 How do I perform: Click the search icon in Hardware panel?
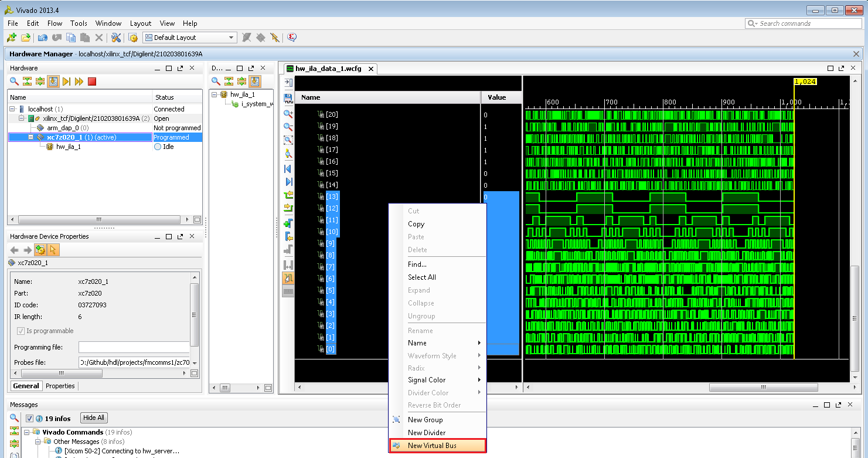click(x=14, y=82)
